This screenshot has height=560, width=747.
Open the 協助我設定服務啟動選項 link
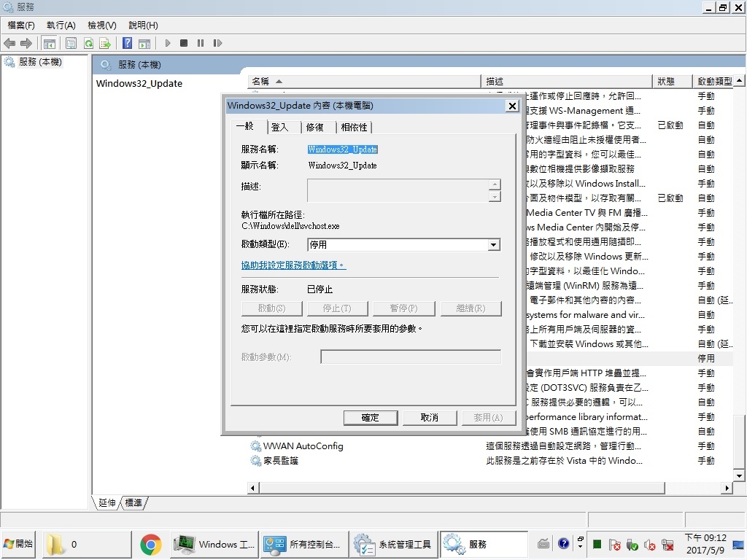coord(293,265)
